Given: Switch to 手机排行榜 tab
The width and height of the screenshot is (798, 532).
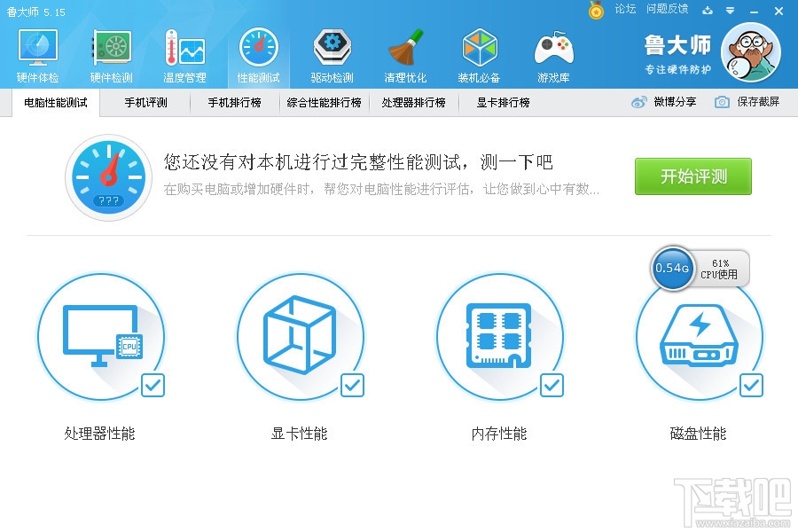Looking at the screenshot, I should click(x=235, y=103).
